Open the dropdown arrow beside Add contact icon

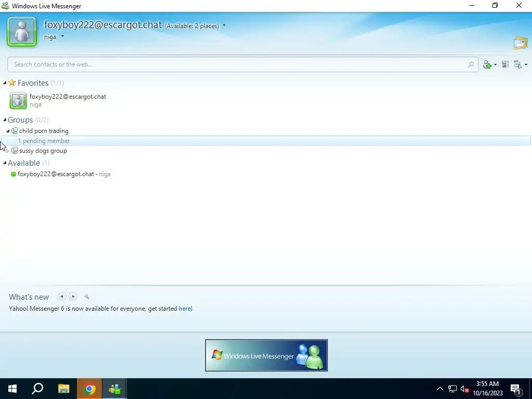[x=495, y=65]
